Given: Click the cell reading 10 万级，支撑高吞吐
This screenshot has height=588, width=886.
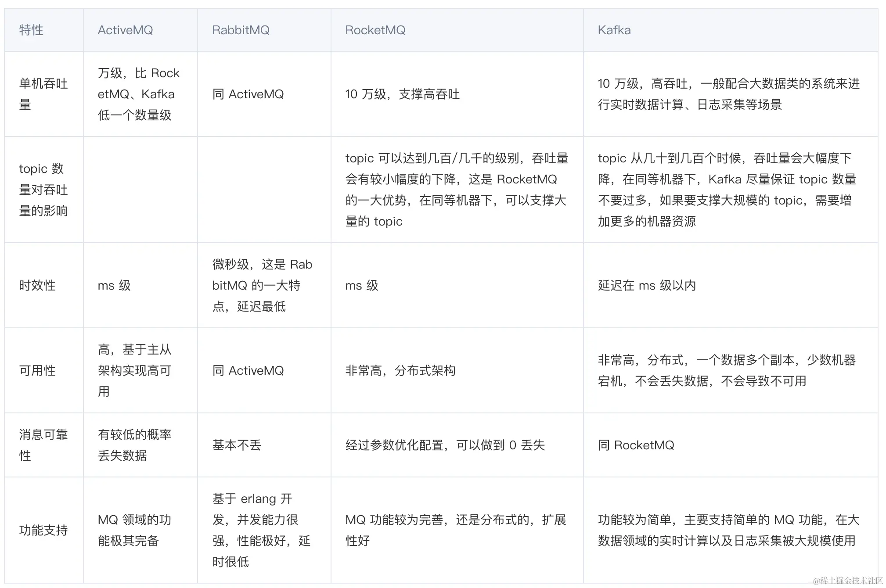Looking at the screenshot, I should (x=402, y=94).
